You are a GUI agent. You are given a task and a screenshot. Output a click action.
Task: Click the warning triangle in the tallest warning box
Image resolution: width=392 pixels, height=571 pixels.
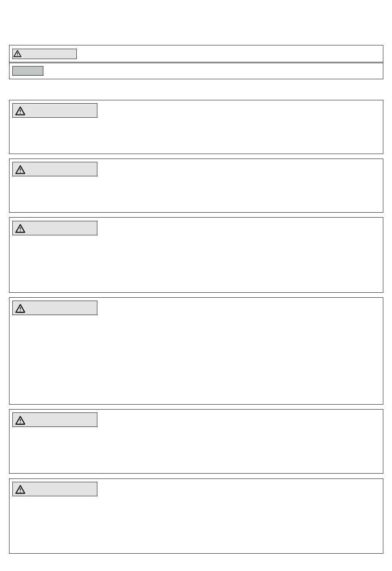20,308
